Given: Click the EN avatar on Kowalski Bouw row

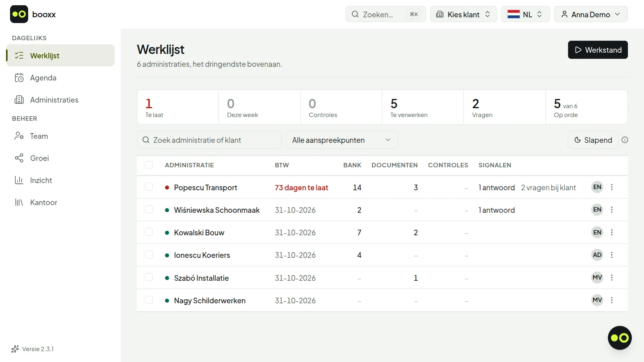Looking at the screenshot, I should coord(597,232).
